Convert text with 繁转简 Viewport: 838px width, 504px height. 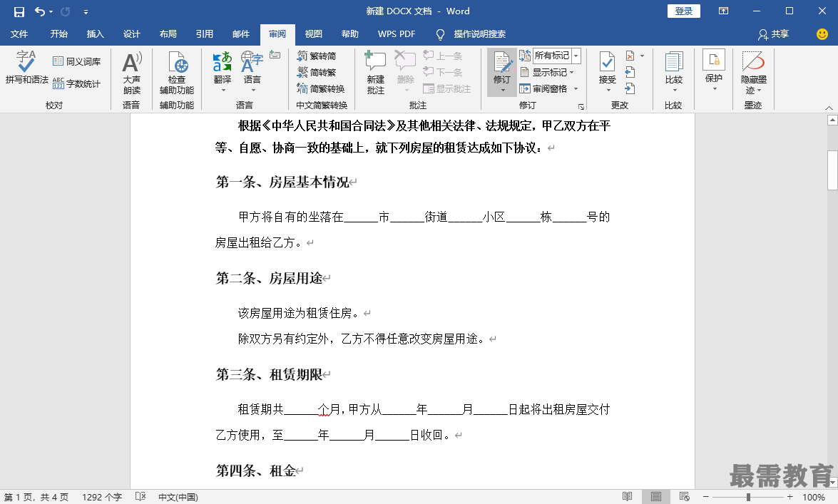coord(317,56)
